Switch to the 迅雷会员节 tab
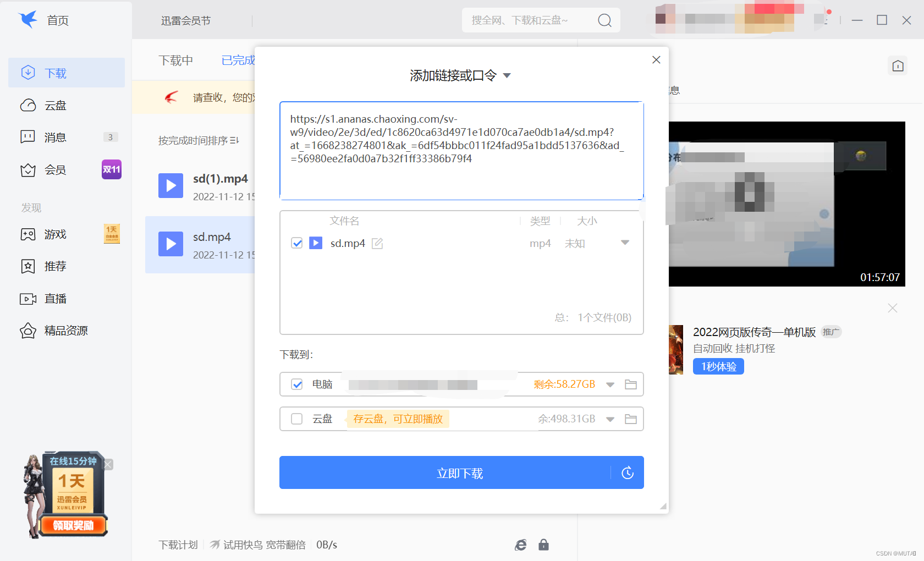 186,20
